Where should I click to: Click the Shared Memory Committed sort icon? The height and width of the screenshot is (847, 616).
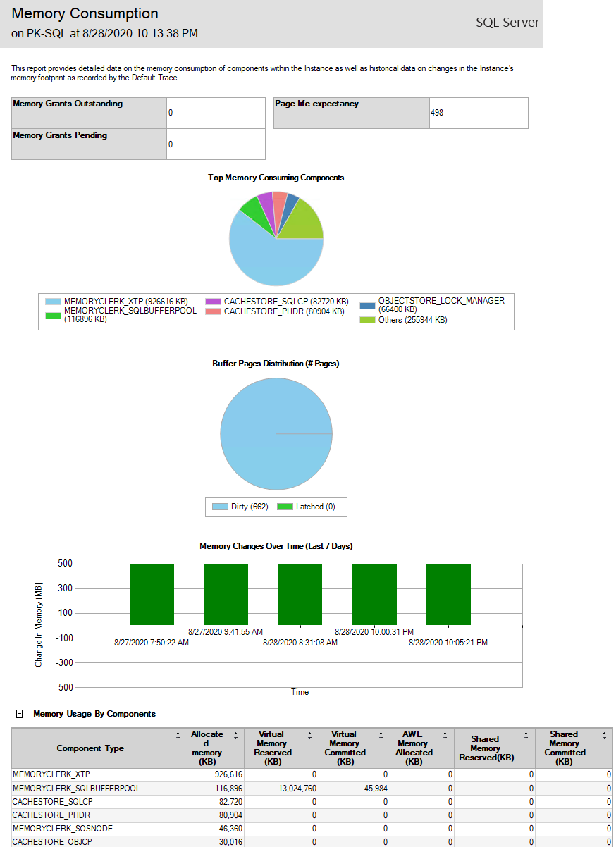603,736
